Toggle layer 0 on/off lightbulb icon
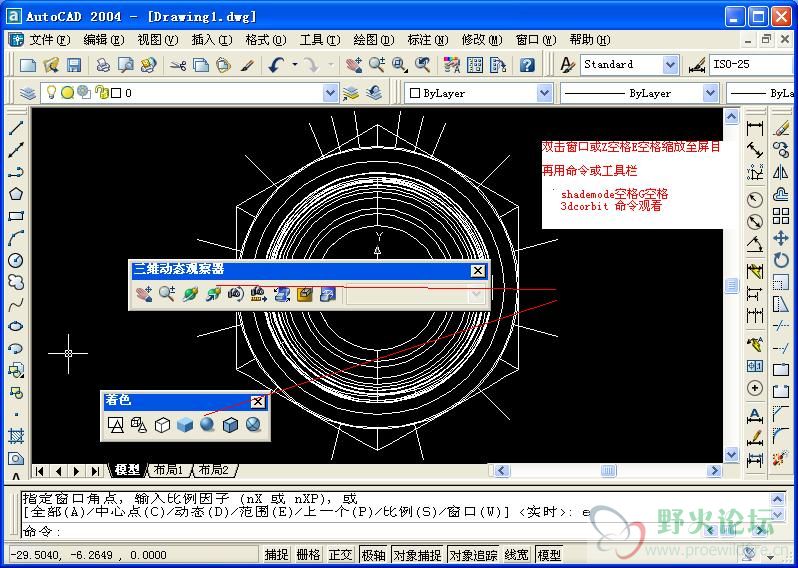The height and width of the screenshot is (568, 798). click(51, 92)
